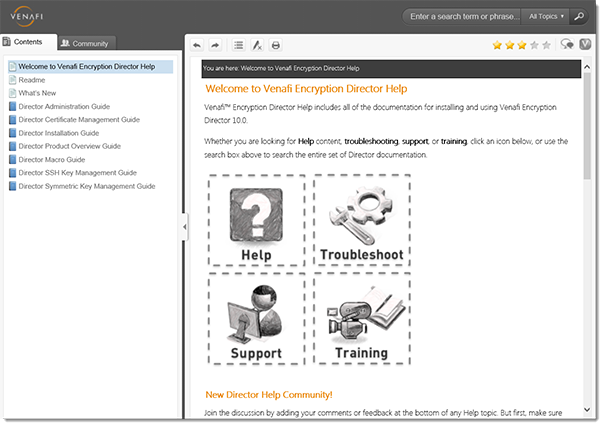This screenshot has width=600, height=423.
Task: Collapse the navigation pane with the splitter arrow
Action: (x=185, y=227)
